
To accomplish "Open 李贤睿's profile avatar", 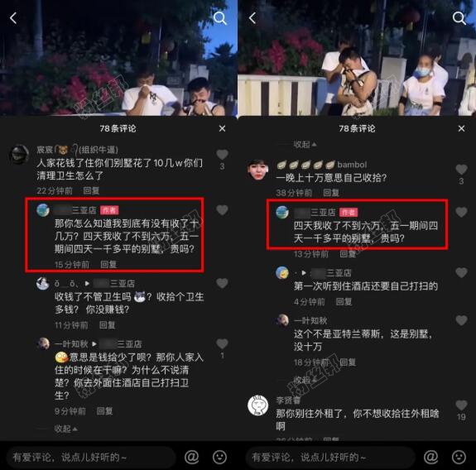I will point(257,405).
